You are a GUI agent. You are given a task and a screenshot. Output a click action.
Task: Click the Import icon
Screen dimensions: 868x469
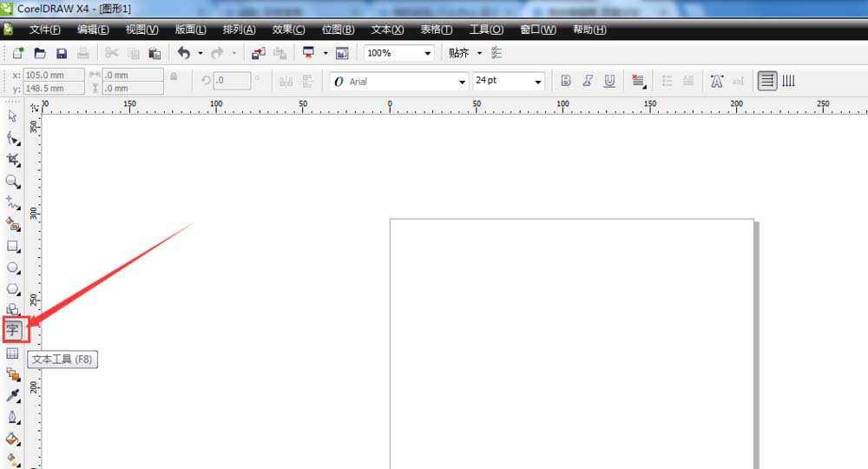259,53
